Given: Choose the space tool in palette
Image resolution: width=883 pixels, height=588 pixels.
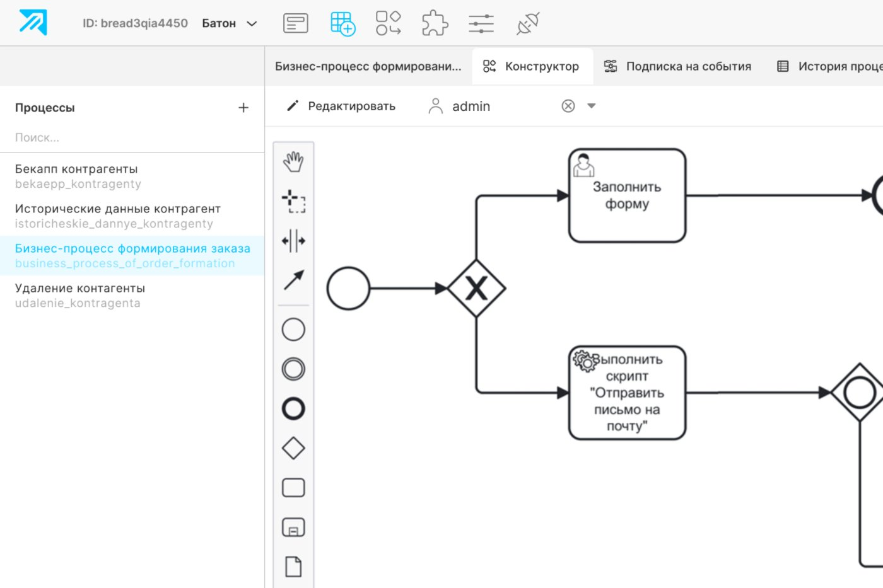Looking at the screenshot, I should 293,241.
